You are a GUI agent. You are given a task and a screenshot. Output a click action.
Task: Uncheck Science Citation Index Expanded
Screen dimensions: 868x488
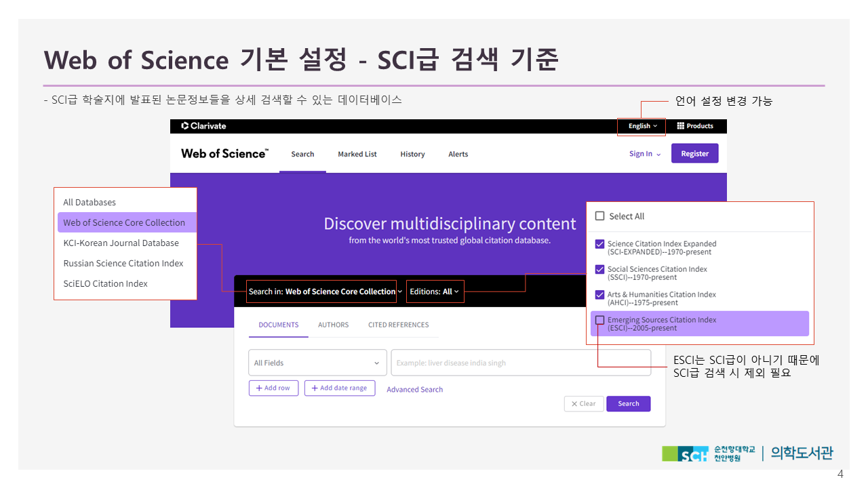pyautogui.click(x=600, y=244)
